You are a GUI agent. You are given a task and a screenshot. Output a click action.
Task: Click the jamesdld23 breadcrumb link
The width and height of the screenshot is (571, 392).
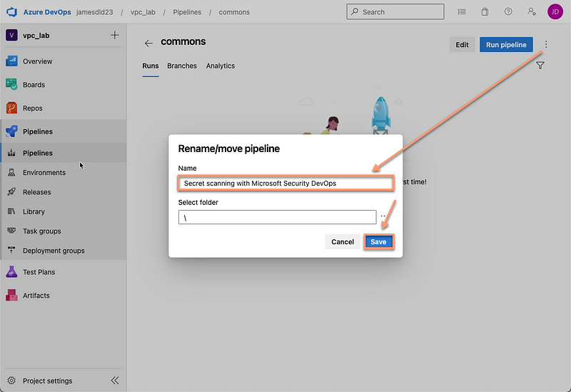95,12
